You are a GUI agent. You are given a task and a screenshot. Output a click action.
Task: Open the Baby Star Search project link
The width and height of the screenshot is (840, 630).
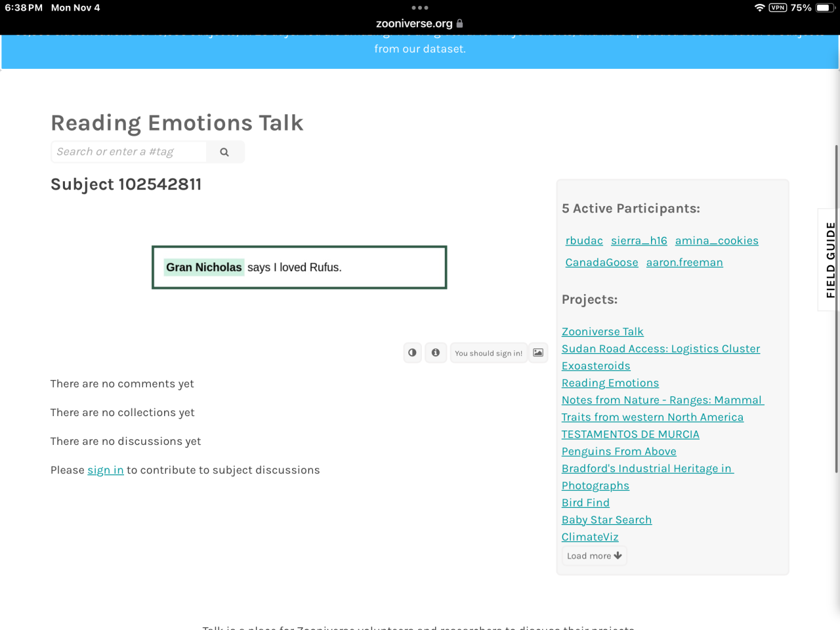click(606, 520)
